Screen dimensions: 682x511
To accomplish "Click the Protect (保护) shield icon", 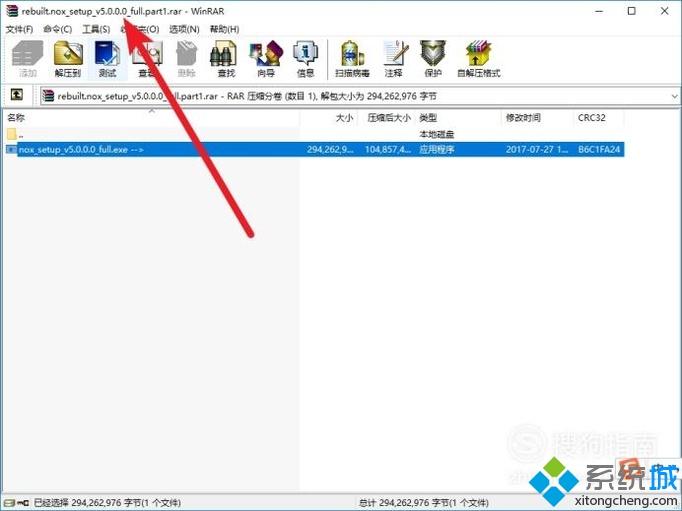I will click(x=433, y=59).
